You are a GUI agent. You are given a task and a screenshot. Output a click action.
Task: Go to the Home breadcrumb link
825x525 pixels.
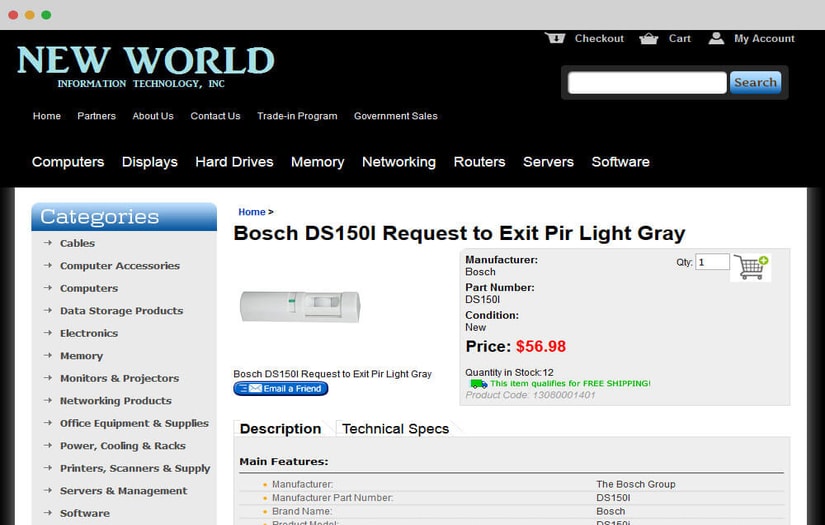[x=251, y=211]
